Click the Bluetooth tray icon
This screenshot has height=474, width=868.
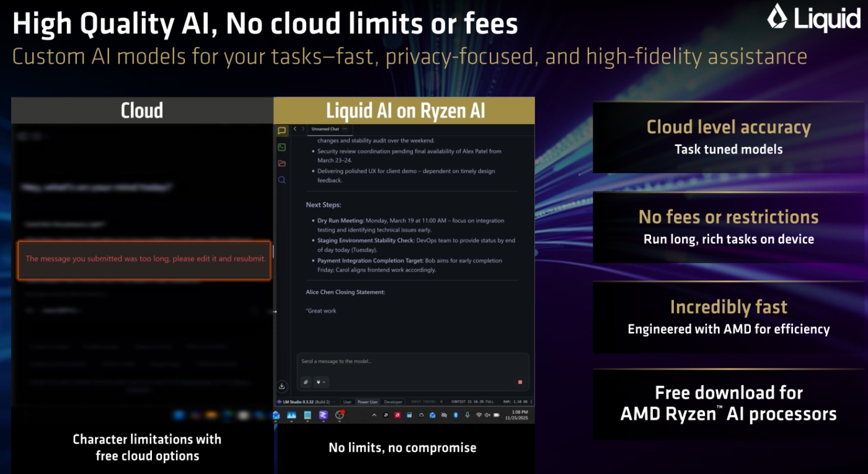456,415
